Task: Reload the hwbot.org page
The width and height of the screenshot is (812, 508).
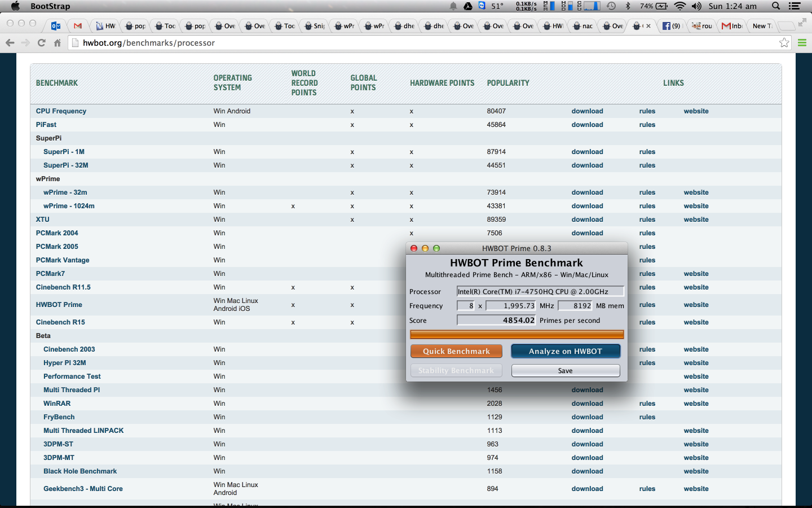Action: coord(41,43)
